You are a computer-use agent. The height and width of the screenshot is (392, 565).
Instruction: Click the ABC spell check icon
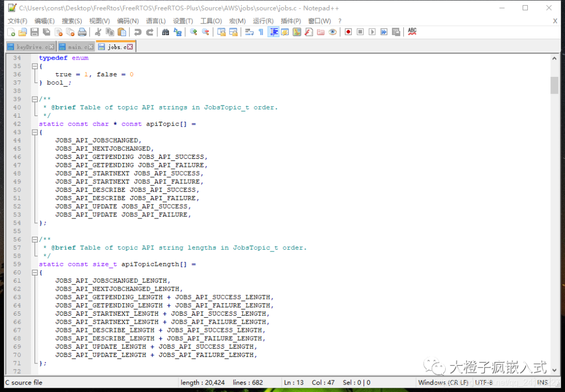point(412,32)
